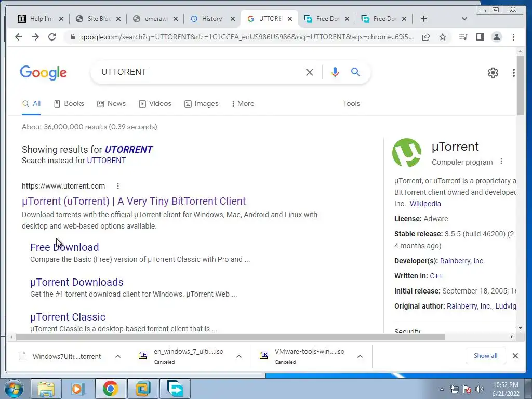Switch to the Help I'm tab

point(41,19)
